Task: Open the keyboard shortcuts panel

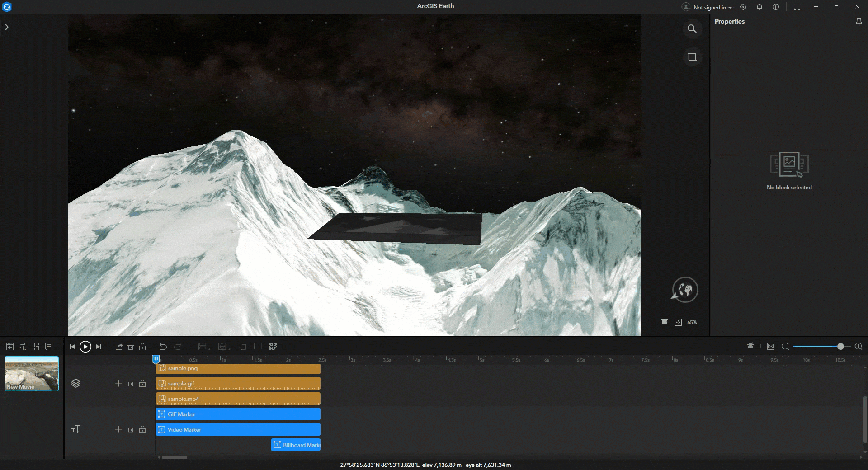Action: tap(750, 347)
